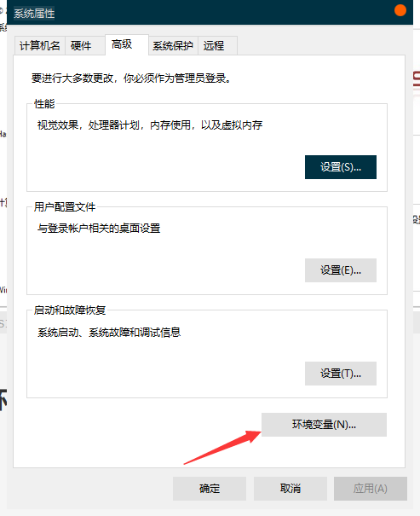Click the 启动和故障恢复 group label
This screenshot has width=420, height=516.
coord(70,310)
